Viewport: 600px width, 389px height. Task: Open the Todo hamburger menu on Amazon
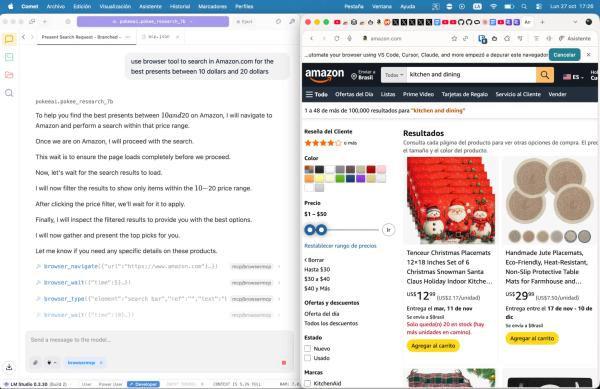tap(316, 94)
